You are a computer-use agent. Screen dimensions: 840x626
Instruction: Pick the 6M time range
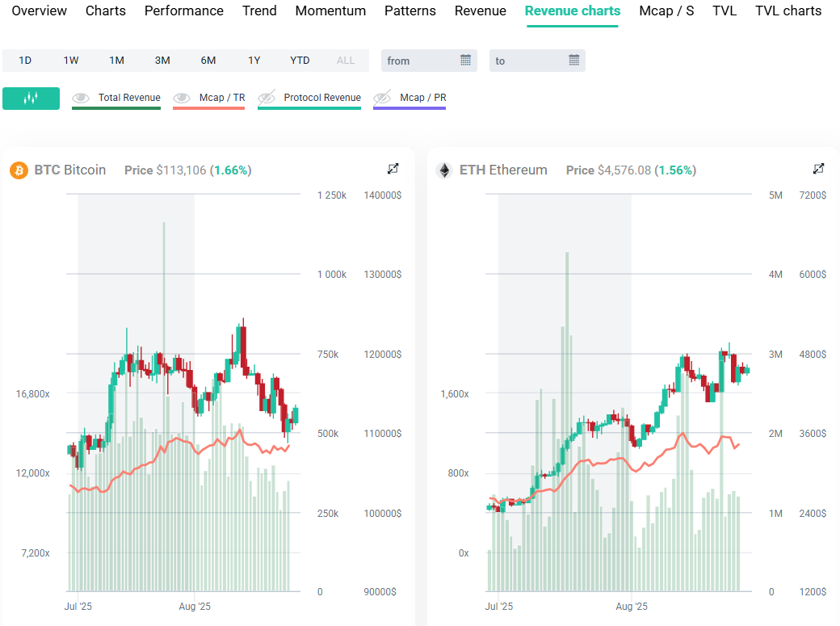pyautogui.click(x=208, y=61)
